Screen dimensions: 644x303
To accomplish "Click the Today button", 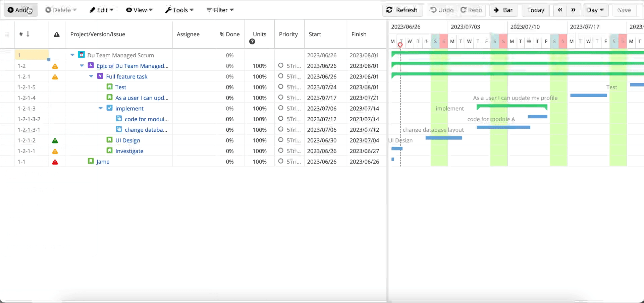I will [x=536, y=10].
